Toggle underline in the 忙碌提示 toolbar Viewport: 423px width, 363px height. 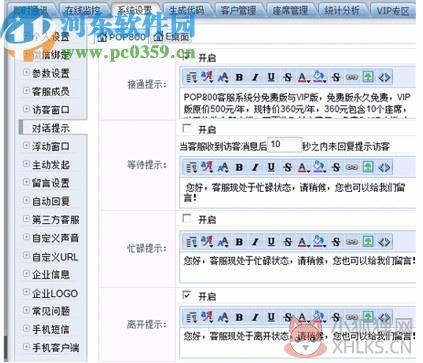(x=271, y=242)
